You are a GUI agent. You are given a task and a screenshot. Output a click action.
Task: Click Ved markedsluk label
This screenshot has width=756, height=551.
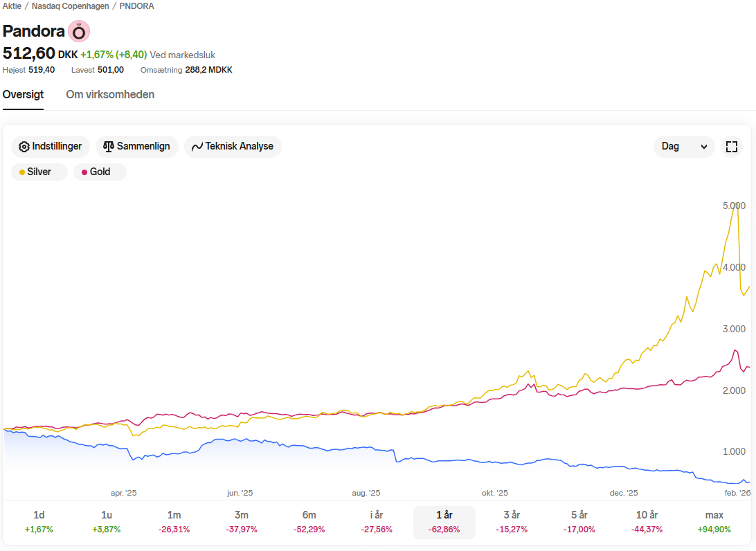click(x=182, y=55)
